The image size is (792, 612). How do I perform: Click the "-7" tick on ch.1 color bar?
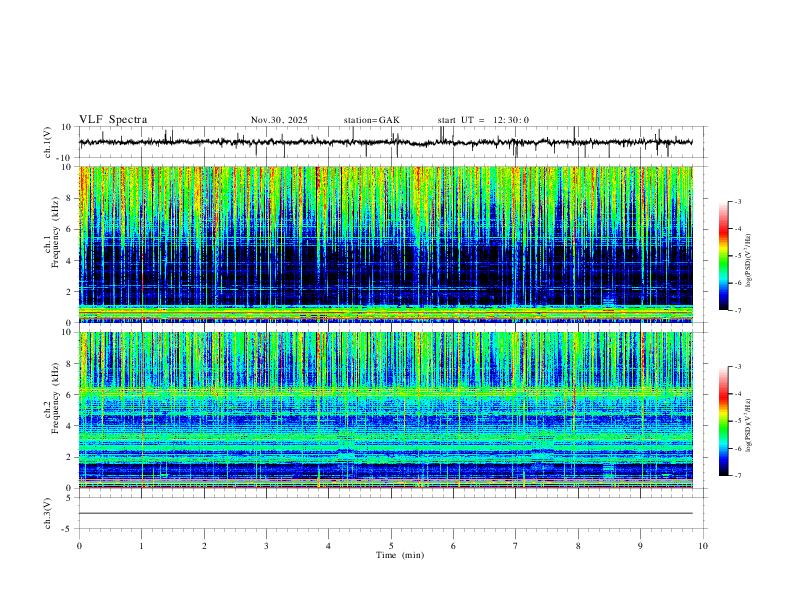click(x=737, y=311)
